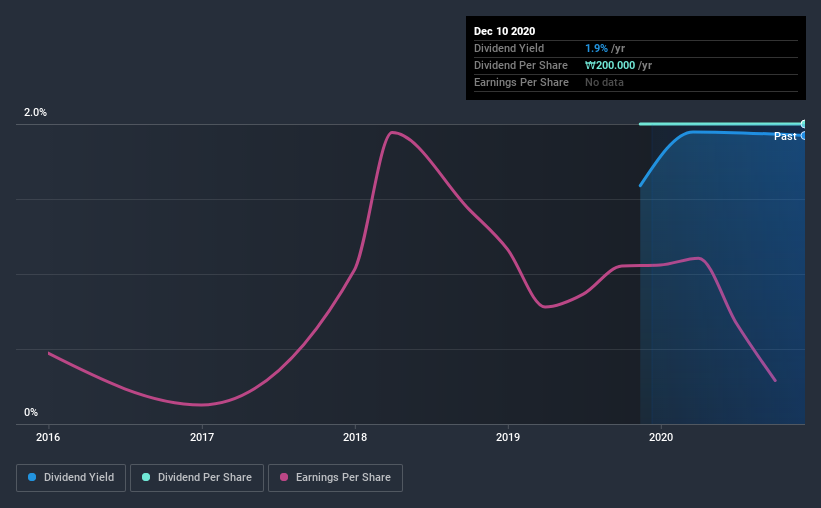The image size is (821, 508).
Task: Click the earnings per share peak in 2018
Action: pyautogui.click(x=392, y=132)
